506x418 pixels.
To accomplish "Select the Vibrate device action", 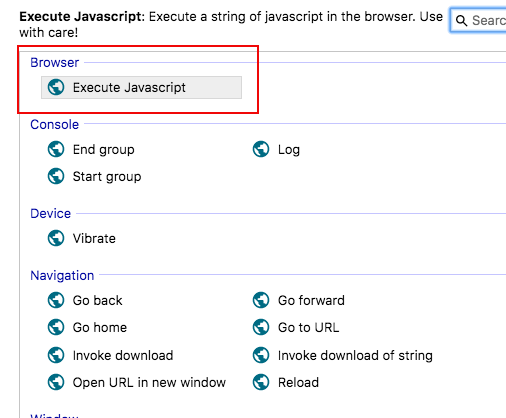I will pos(82,238).
